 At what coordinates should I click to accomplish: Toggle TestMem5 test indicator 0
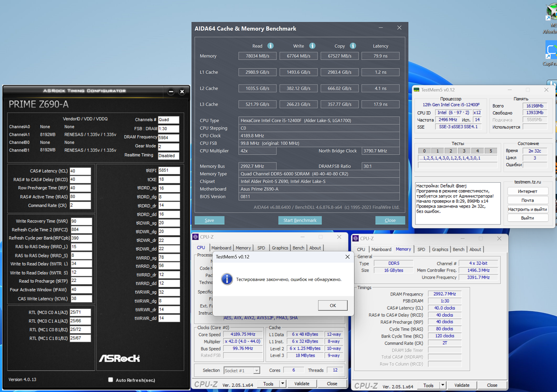(x=424, y=151)
